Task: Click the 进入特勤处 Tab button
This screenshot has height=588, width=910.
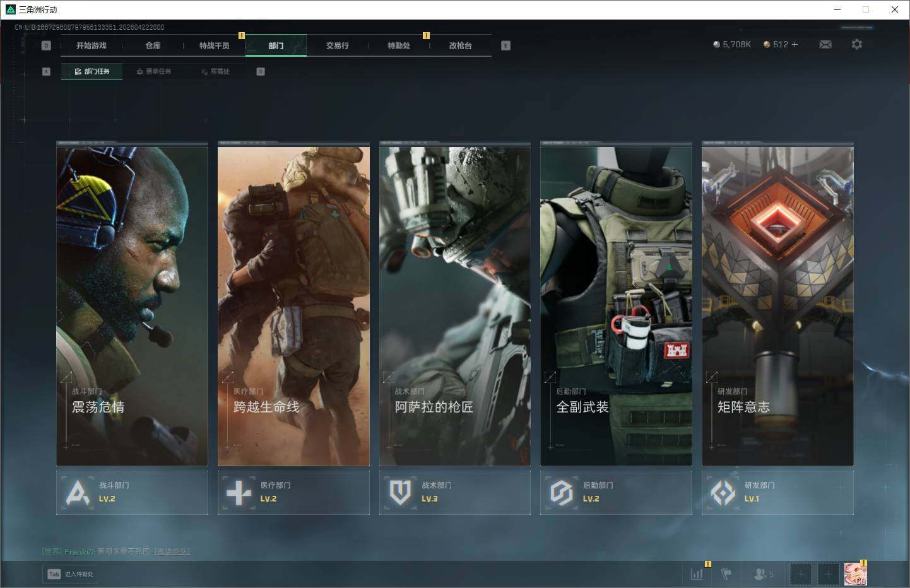Action: 71,574
